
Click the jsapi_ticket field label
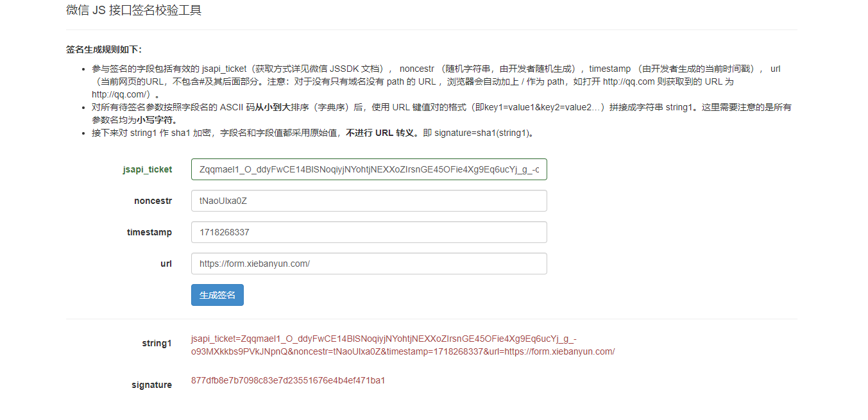point(148,169)
